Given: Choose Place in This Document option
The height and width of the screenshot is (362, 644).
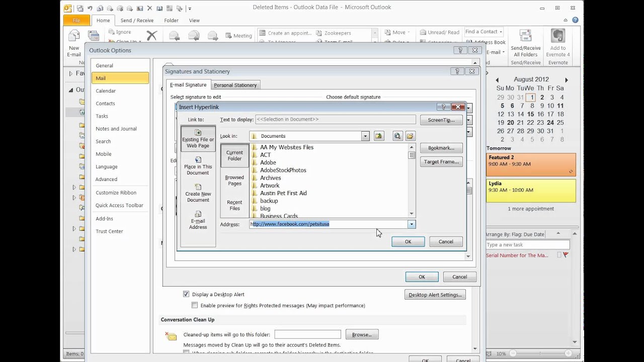Looking at the screenshot, I should tap(198, 165).
